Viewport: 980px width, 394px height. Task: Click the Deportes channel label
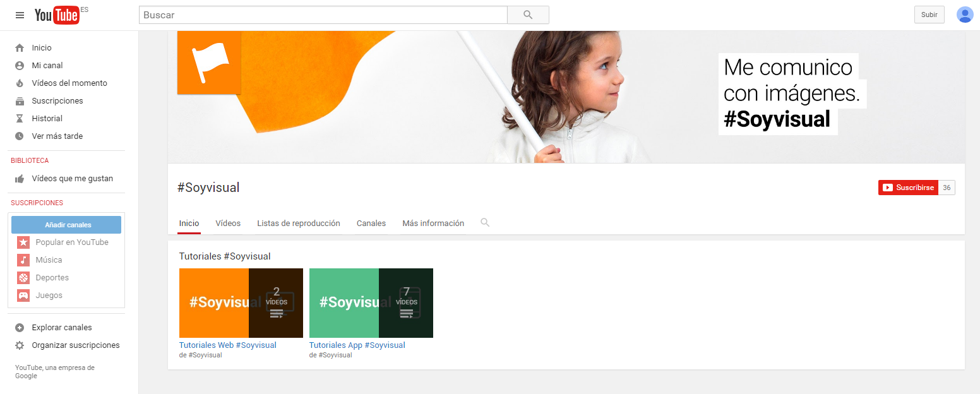pos(52,278)
